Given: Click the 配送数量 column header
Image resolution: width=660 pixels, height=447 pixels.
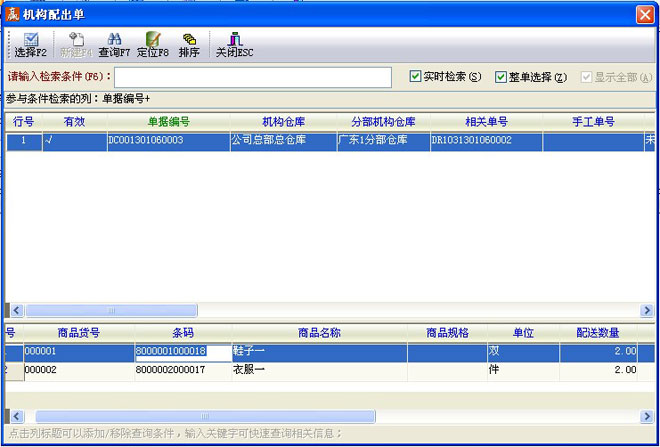Looking at the screenshot, I should click(598, 333).
